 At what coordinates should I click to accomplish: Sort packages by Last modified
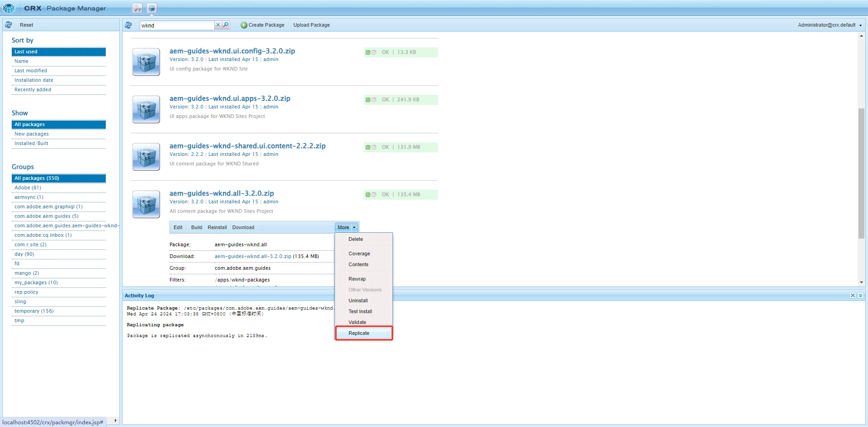click(59, 70)
